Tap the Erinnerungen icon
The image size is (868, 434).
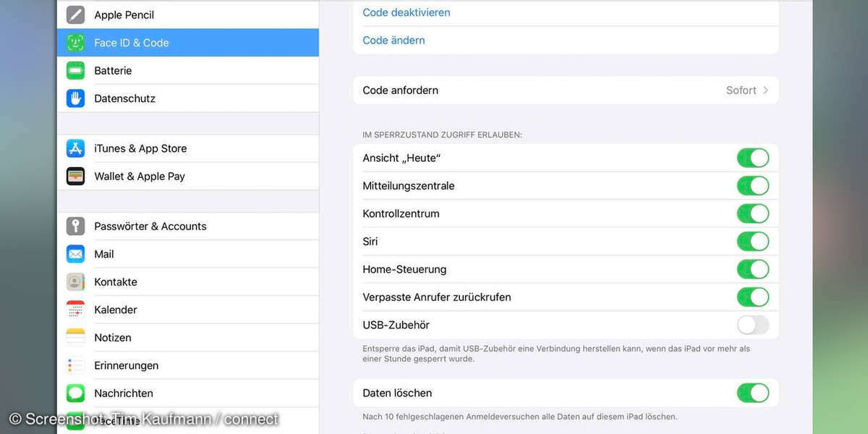point(76,365)
